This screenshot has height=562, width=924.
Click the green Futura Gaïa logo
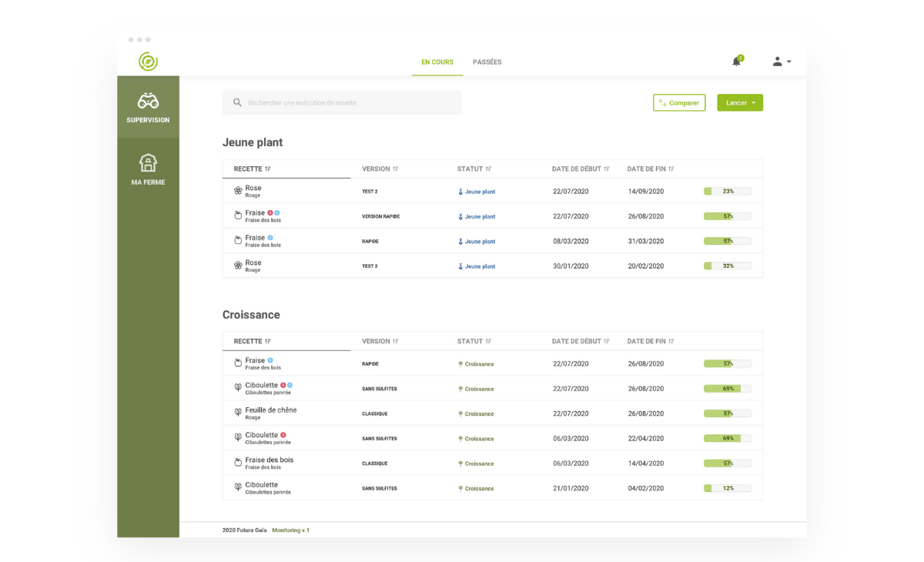point(148,62)
